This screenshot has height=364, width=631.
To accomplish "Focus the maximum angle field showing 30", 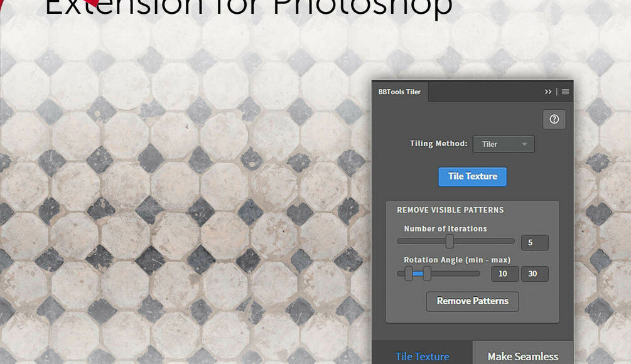I will click(x=534, y=274).
